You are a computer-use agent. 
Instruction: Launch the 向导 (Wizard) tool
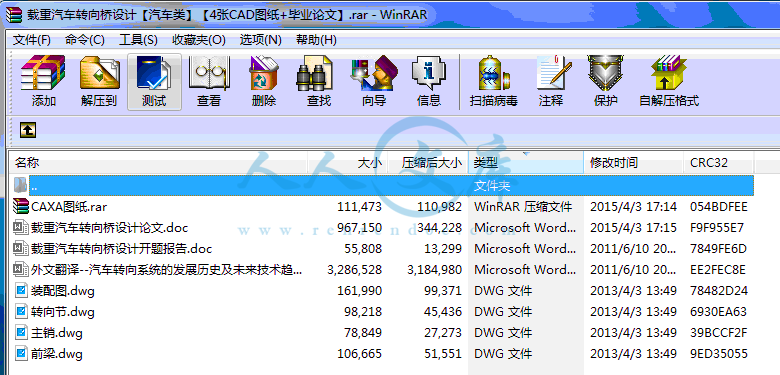(374, 73)
